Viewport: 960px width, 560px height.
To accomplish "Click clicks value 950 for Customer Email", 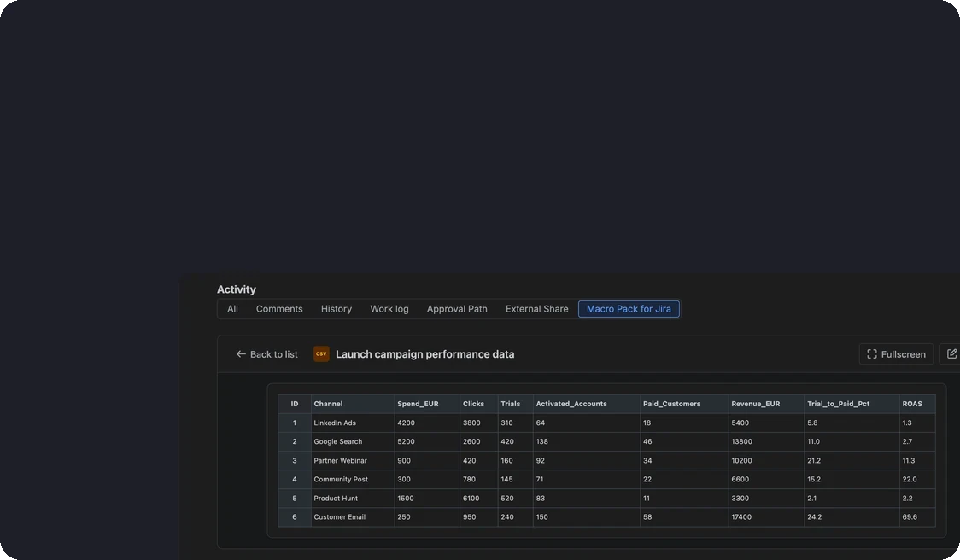I will (479, 517).
